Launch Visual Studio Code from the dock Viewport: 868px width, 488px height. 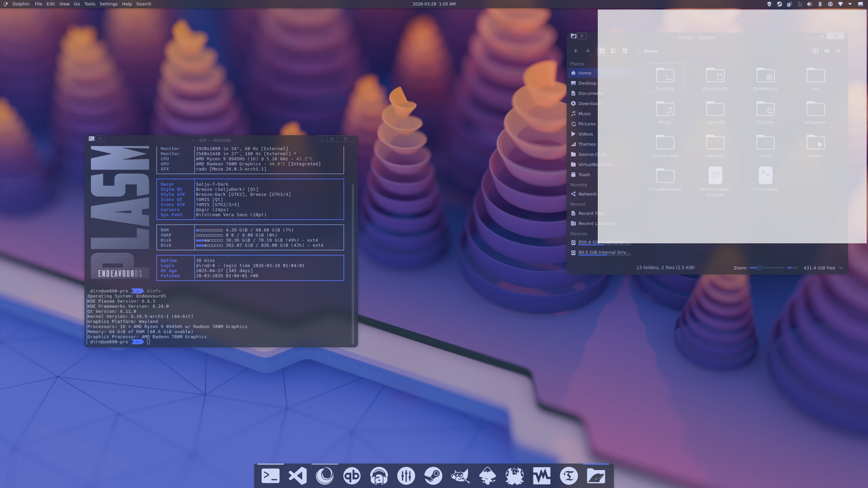point(297,476)
